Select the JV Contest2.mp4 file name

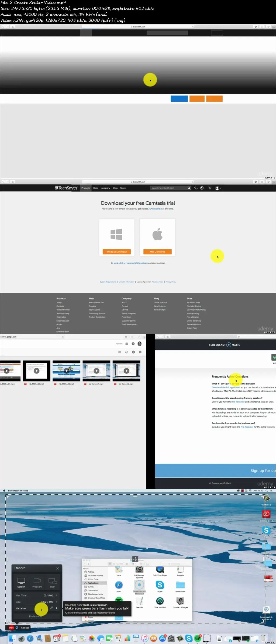(126, 384)
